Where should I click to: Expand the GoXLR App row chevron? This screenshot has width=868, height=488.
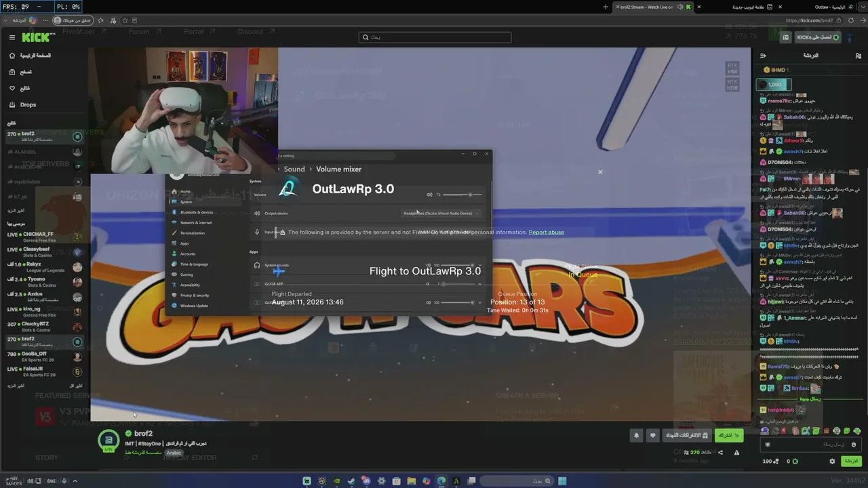pos(480,284)
